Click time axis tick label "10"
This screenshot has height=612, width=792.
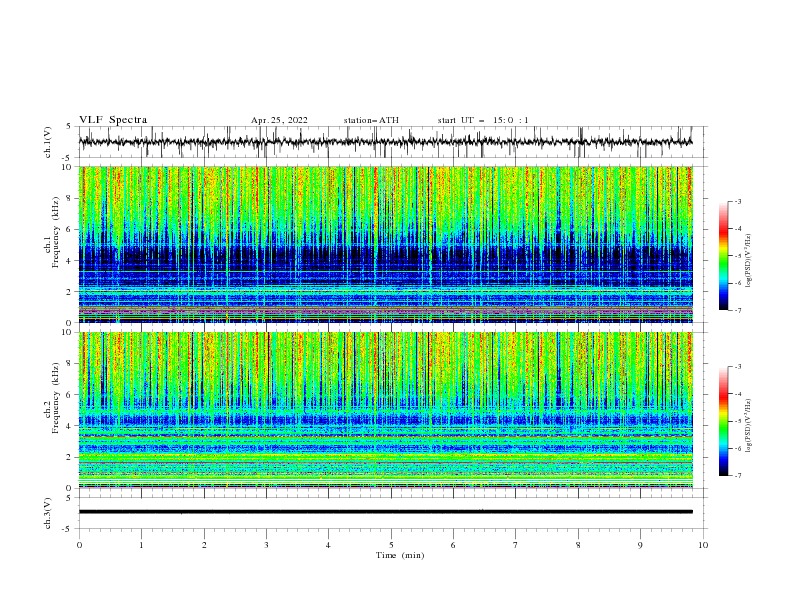point(703,545)
